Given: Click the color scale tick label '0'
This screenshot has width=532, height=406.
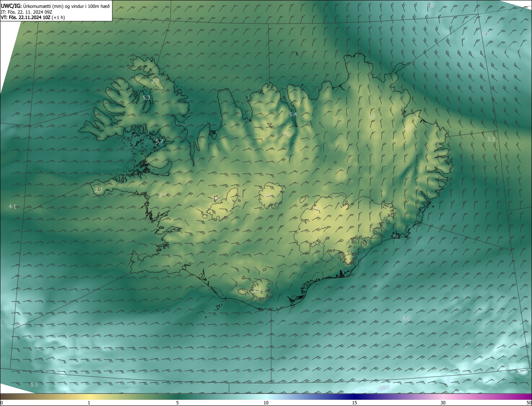Looking at the screenshot, I should [x=2, y=403].
